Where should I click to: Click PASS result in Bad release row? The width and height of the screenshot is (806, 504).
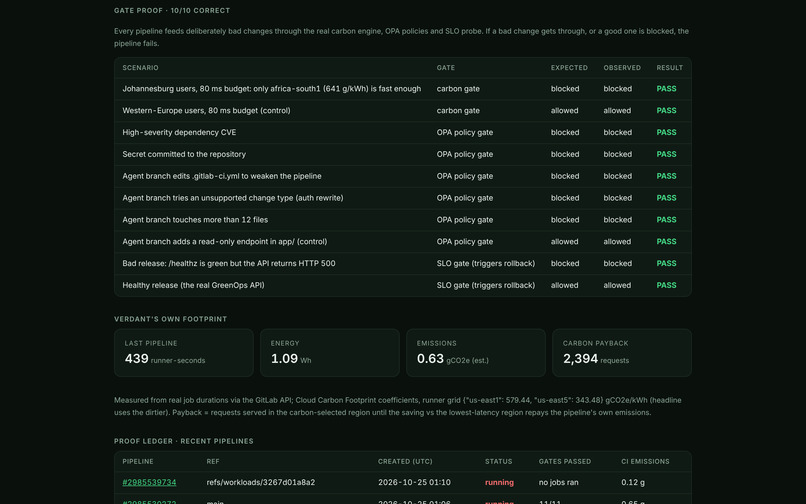coord(666,263)
